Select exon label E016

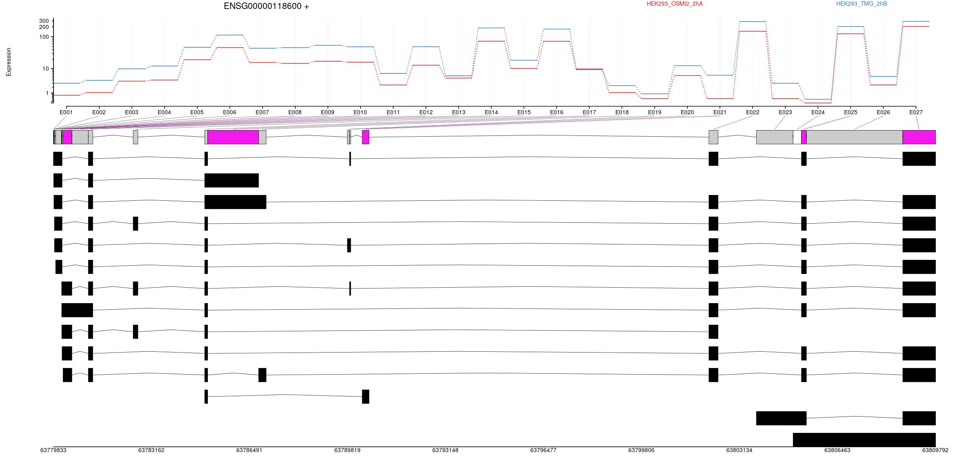pyautogui.click(x=557, y=112)
